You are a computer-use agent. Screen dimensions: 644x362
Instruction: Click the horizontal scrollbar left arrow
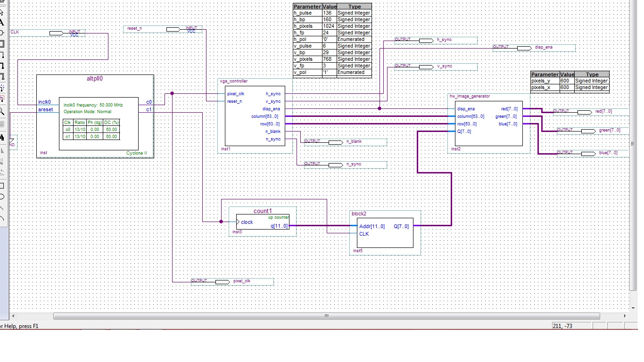(13, 316)
